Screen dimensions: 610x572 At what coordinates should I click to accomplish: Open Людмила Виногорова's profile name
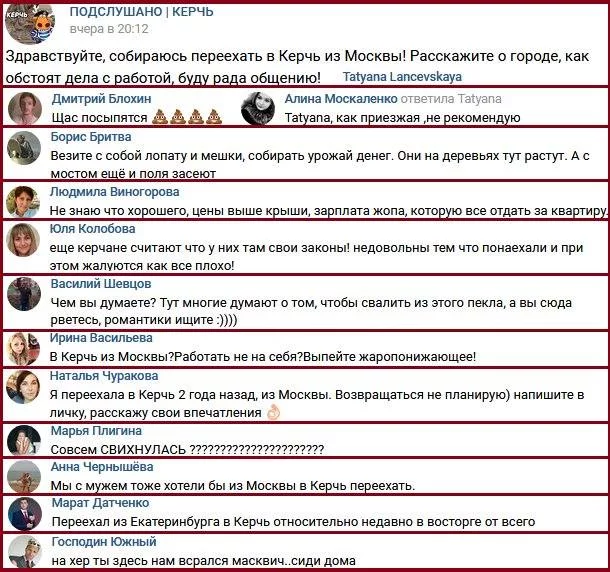click(114, 192)
